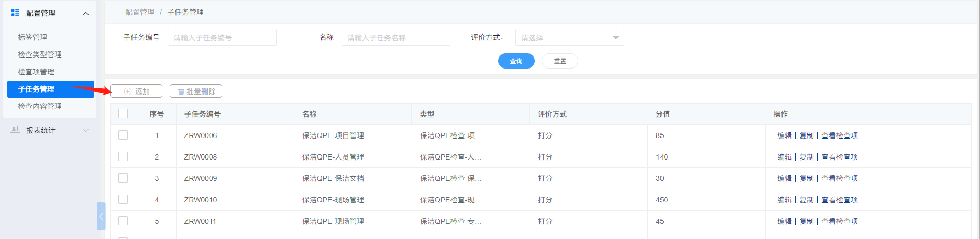Collapse the 配置管理 menu chevron

coord(86,13)
